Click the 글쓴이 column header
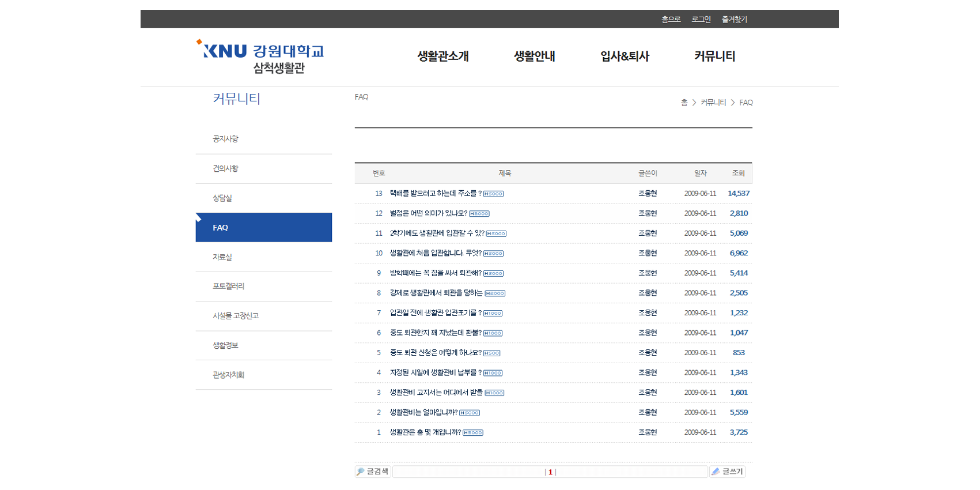The image size is (980, 490). [648, 173]
